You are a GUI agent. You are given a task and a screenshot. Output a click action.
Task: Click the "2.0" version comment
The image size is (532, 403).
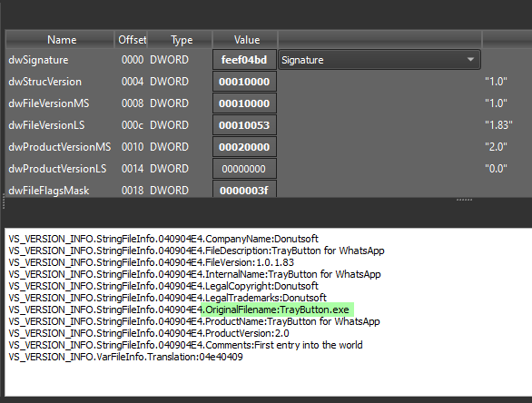(x=496, y=147)
